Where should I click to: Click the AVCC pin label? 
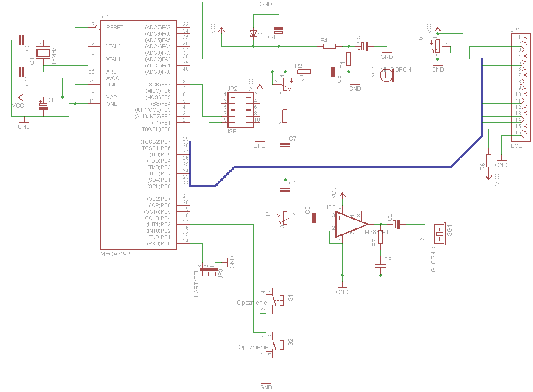(113, 78)
